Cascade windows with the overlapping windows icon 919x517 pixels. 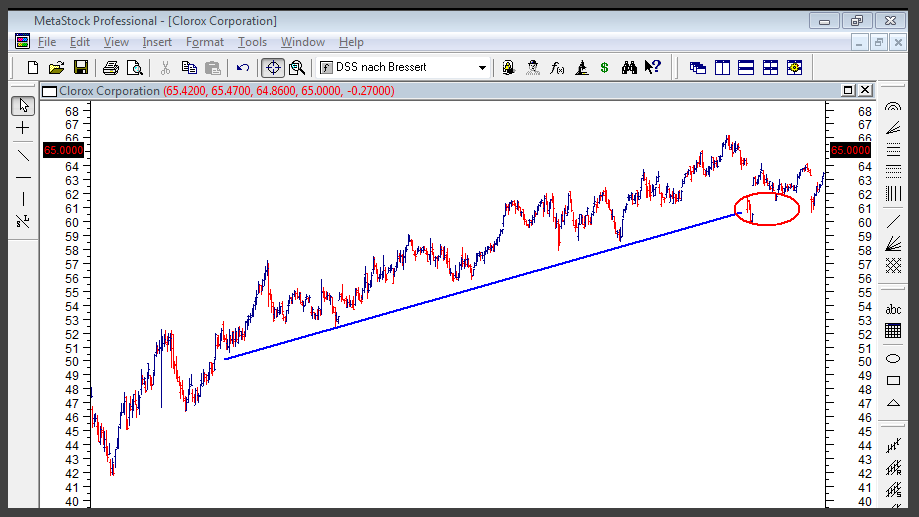697,68
